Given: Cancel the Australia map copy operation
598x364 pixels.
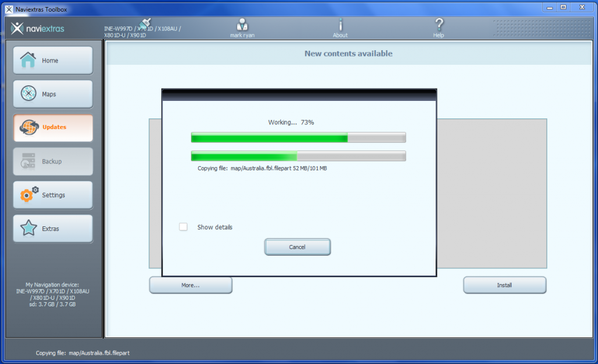Looking at the screenshot, I should point(297,247).
